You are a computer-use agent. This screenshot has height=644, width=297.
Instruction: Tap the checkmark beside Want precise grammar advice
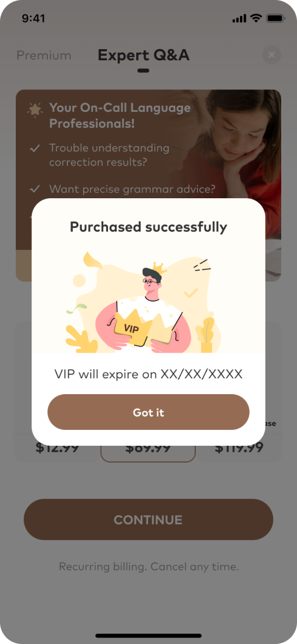point(35,189)
